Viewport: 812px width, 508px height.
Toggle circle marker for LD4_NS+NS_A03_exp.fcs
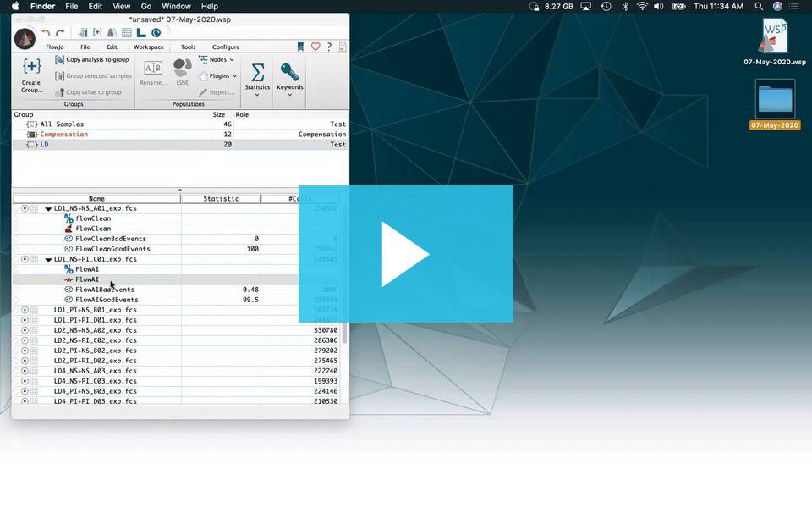pos(25,371)
